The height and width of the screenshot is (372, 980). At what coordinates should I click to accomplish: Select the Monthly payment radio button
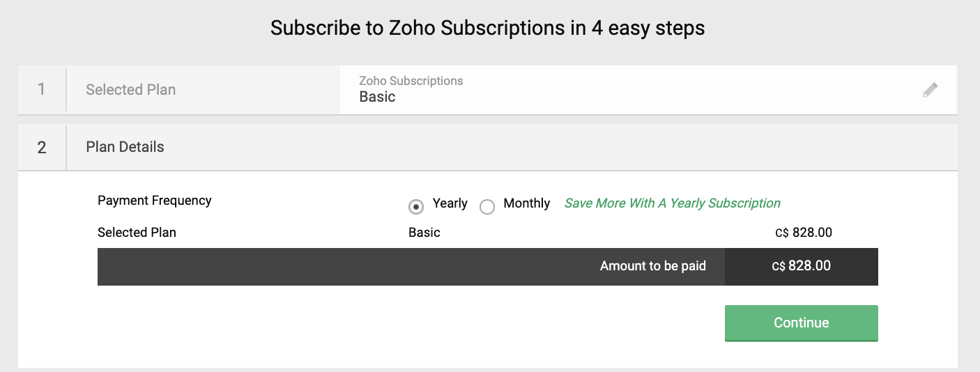click(x=487, y=206)
